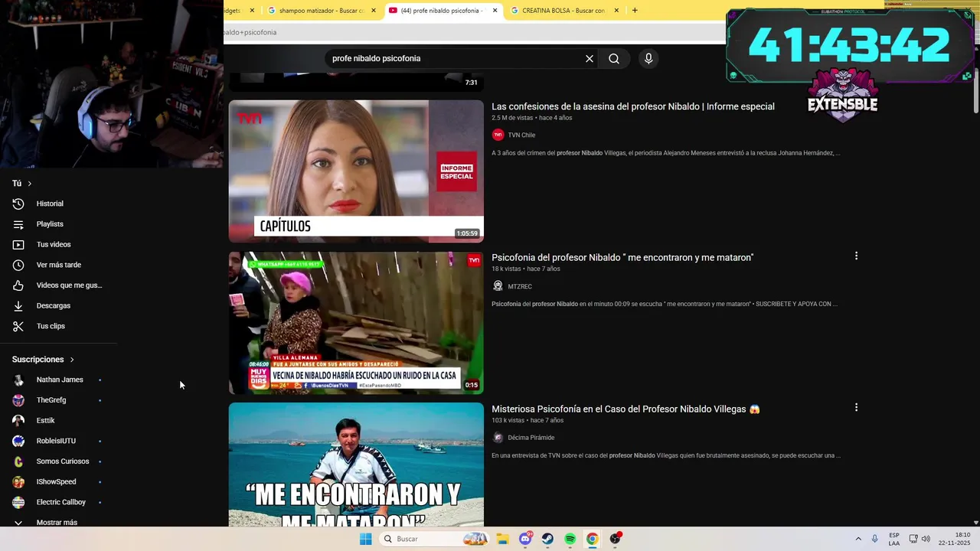Viewport: 980px width, 551px height.
Task: Open Vecina de Nibaldo video thumbnail
Action: (x=356, y=323)
